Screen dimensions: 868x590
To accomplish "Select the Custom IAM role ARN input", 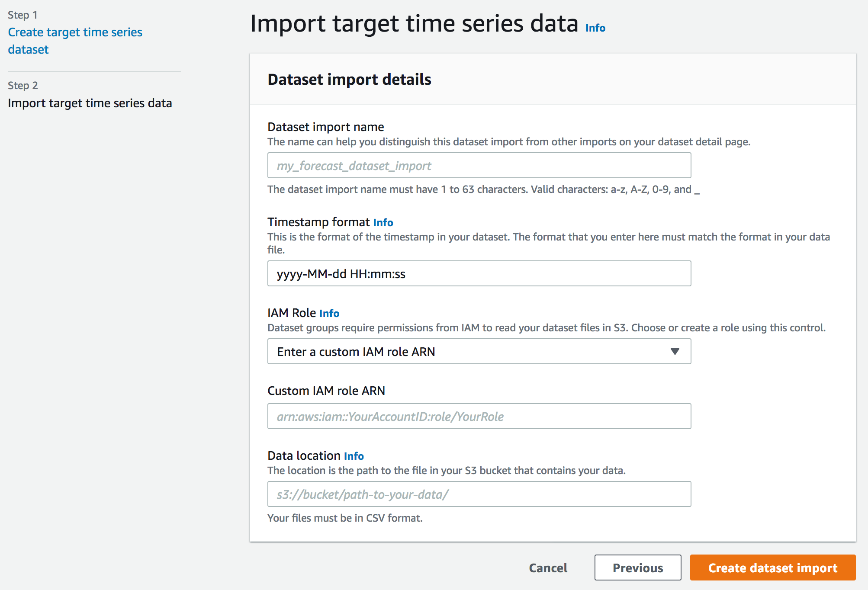I will 479,416.
